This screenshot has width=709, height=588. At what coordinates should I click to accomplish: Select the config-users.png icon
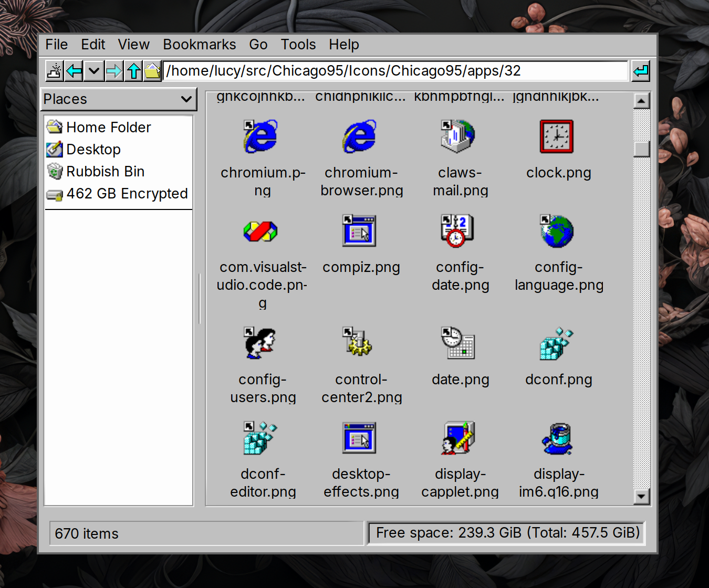pyautogui.click(x=260, y=343)
